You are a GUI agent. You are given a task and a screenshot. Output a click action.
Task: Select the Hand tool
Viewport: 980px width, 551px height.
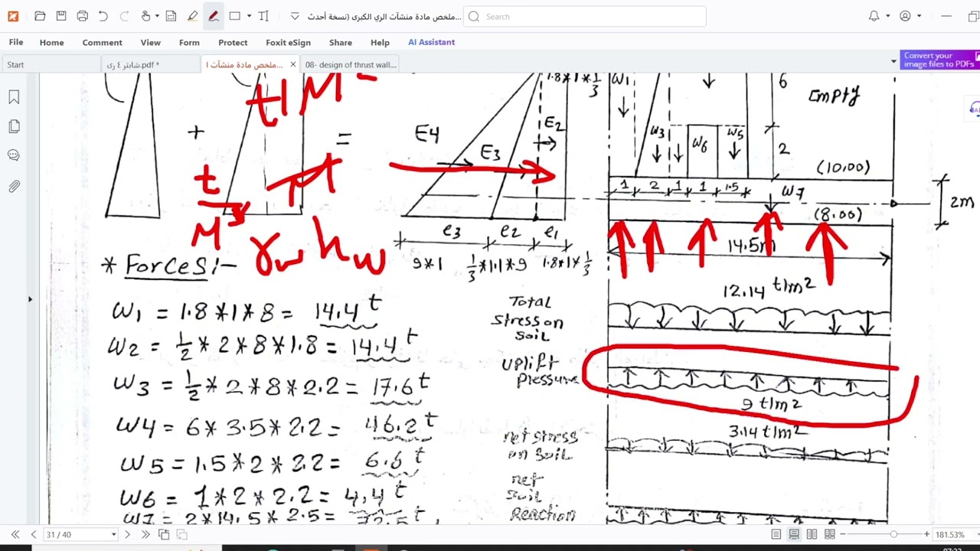click(146, 16)
